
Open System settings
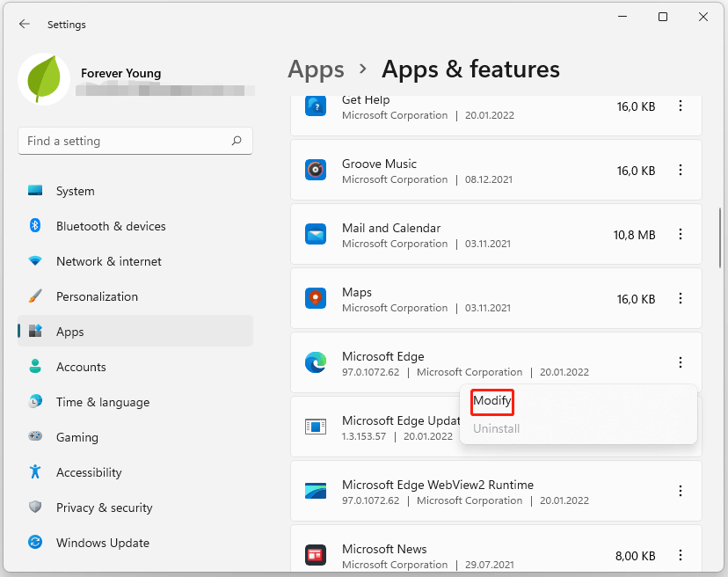pyautogui.click(x=135, y=191)
